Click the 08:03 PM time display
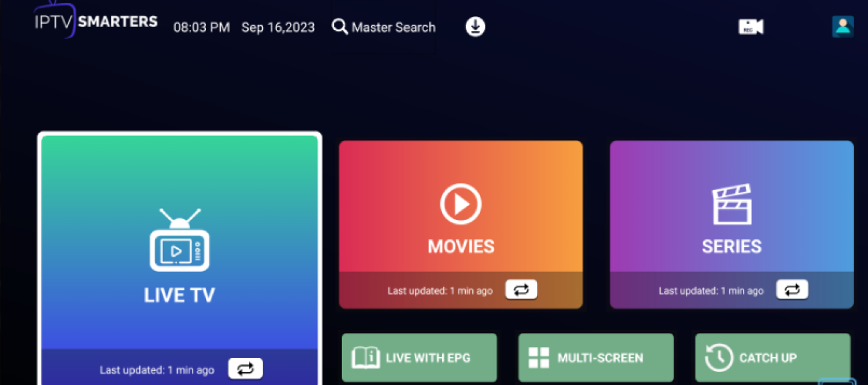Image resolution: width=868 pixels, height=385 pixels. pyautogui.click(x=201, y=28)
